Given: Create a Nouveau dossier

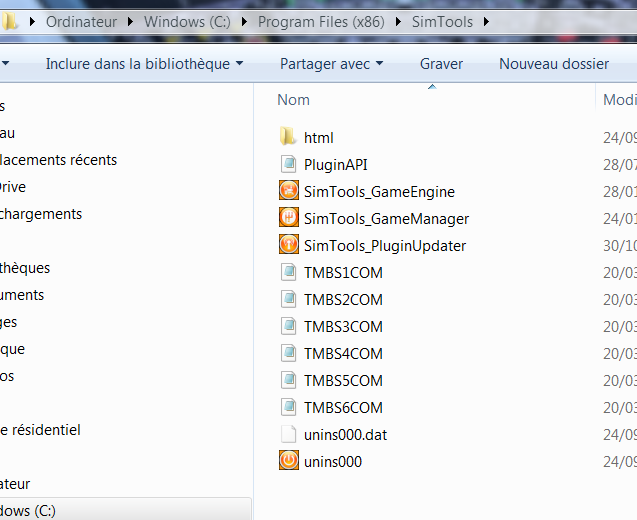Looking at the screenshot, I should click(x=554, y=64).
